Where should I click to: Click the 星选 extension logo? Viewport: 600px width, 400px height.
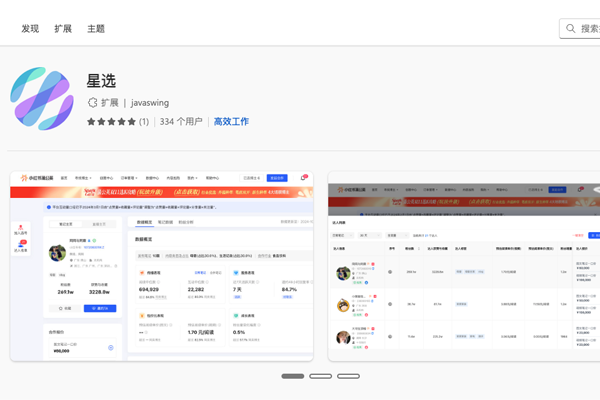pyautogui.click(x=42, y=99)
